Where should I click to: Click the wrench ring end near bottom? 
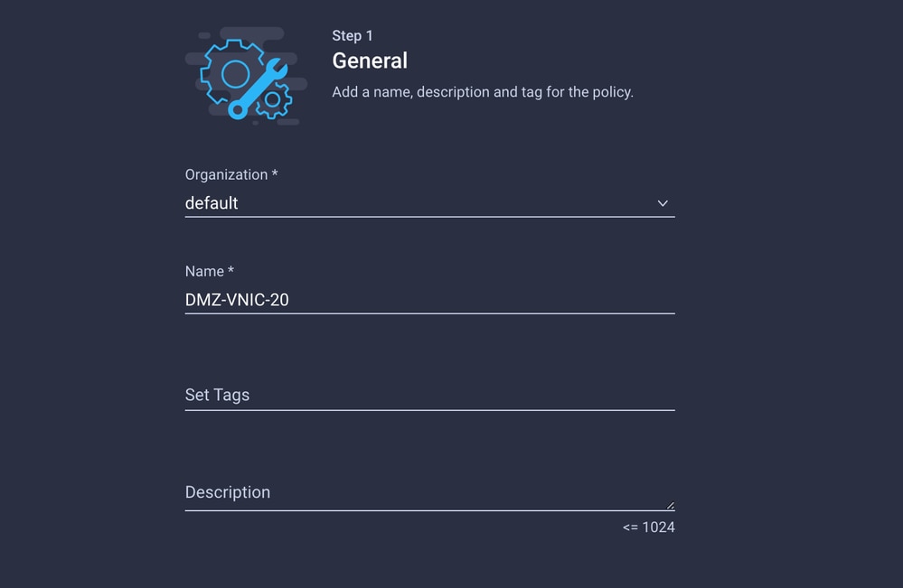tap(237, 110)
